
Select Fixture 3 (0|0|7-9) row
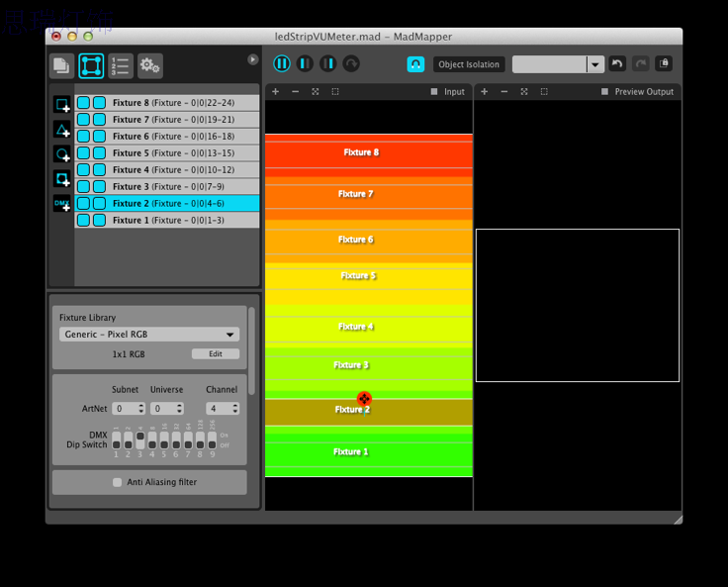coord(167,186)
